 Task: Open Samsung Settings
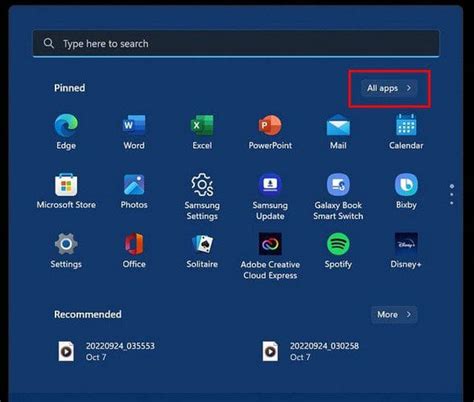[x=202, y=197]
